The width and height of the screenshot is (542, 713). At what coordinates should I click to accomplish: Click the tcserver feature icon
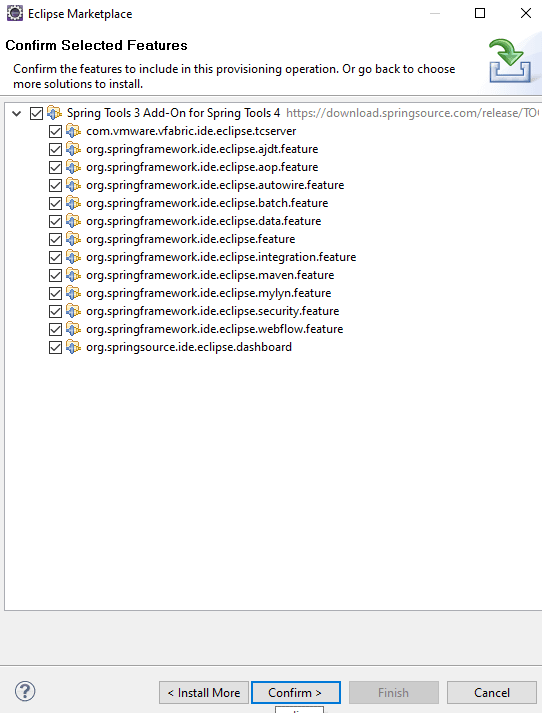point(73,131)
